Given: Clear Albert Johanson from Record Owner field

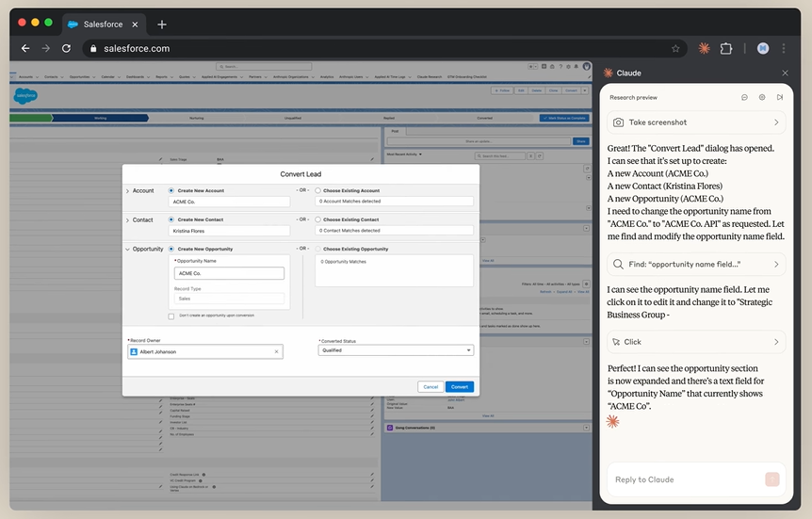Looking at the screenshot, I should [276, 351].
